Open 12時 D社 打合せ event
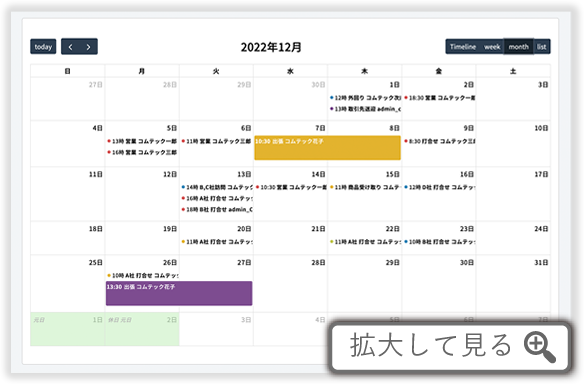The image size is (584, 384). point(439,187)
